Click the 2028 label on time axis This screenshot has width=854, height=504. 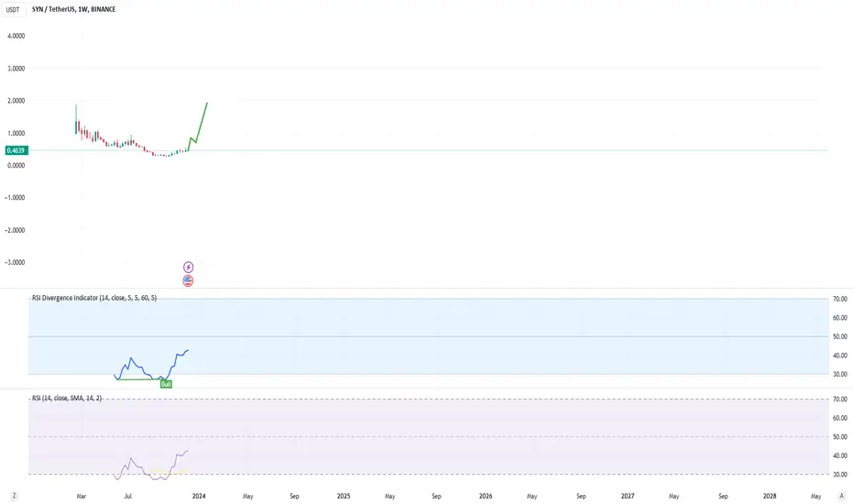click(770, 496)
